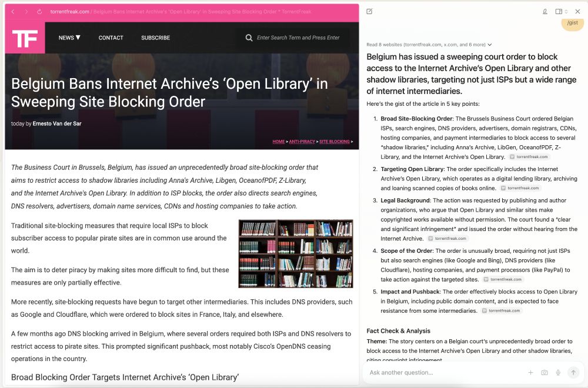Click 'Broad Blocking Order Targets' subheading
Image resolution: width=588 pixels, height=388 pixels.
125,377
